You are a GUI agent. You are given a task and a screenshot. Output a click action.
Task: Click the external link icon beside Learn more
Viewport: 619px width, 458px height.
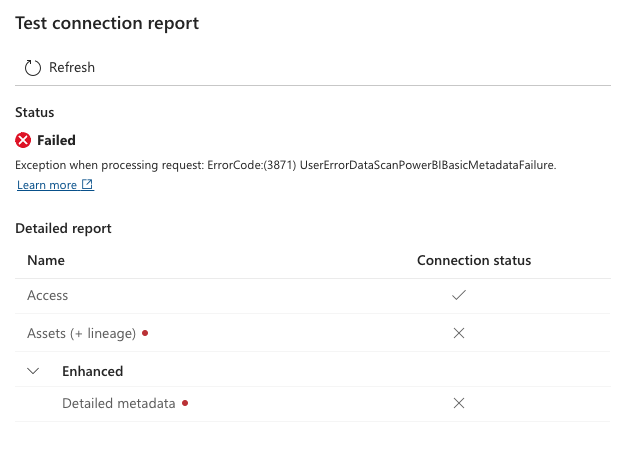pyautogui.click(x=87, y=184)
